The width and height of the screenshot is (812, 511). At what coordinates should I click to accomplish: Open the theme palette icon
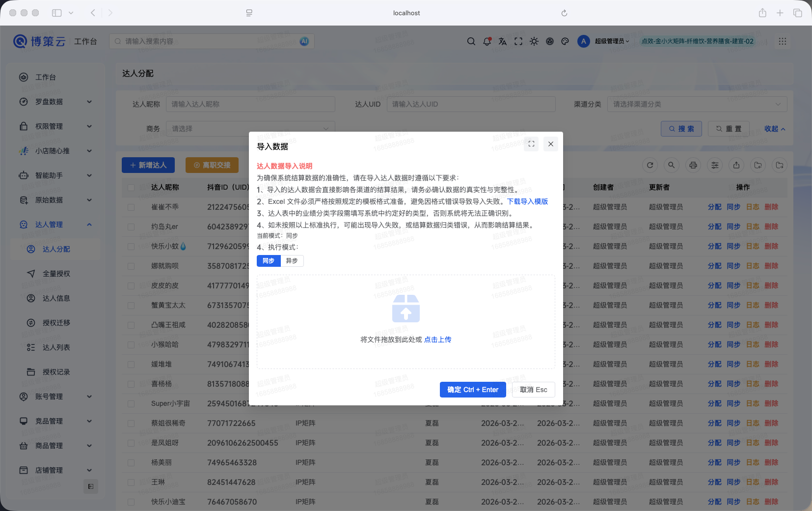click(565, 41)
